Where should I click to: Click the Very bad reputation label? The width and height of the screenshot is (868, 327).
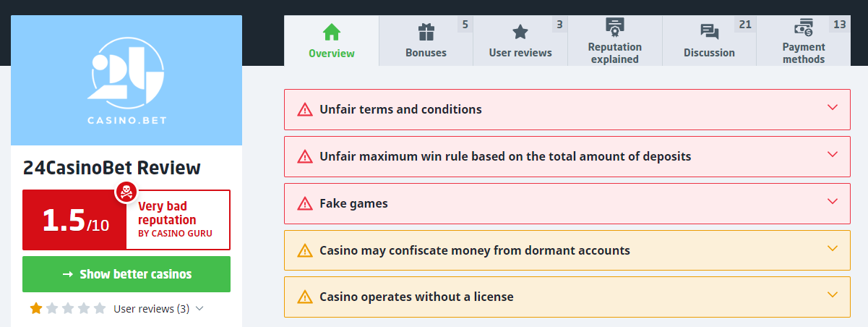(x=167, y=213)
